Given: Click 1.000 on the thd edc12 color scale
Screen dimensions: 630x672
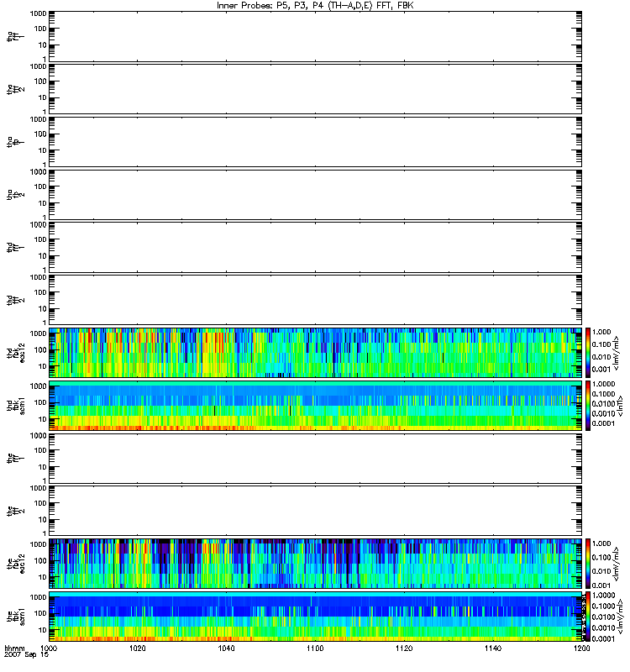Looking at the screenshot, I should click(x=601, y=332).
